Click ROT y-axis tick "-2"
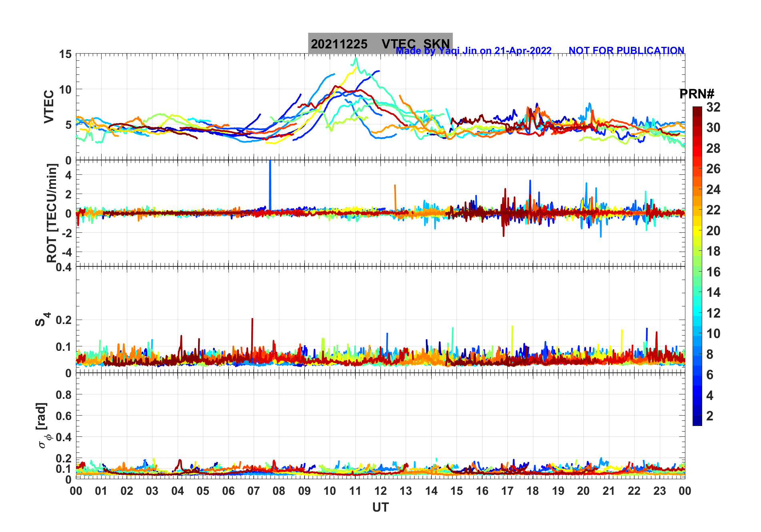 (x=67, y=233)
